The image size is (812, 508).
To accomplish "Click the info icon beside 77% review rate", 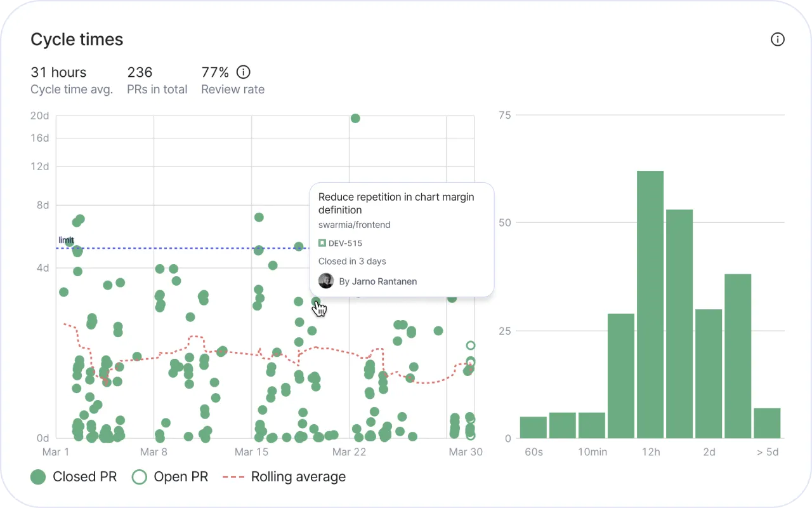I will (243, 72).
